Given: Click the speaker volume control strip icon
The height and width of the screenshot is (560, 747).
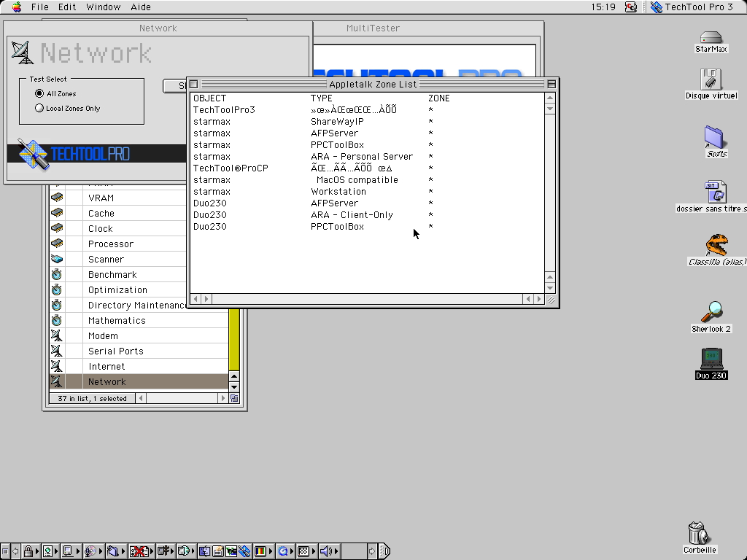Looking at the screenshot, I should point(326,551).
